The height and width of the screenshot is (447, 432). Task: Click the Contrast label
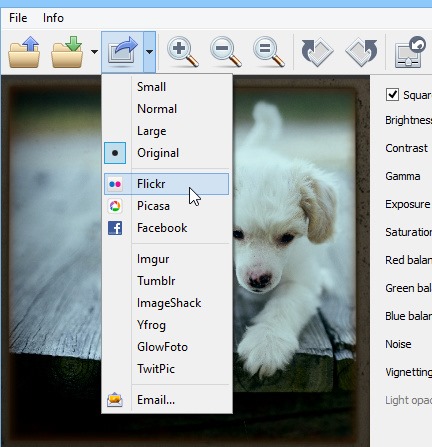pos(406,148)
